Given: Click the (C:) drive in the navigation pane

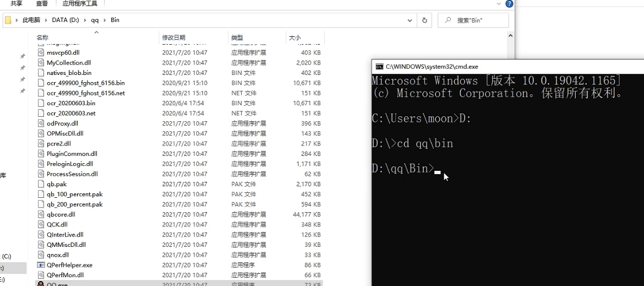Looking at the screenshot, I should tap(7, 256).
